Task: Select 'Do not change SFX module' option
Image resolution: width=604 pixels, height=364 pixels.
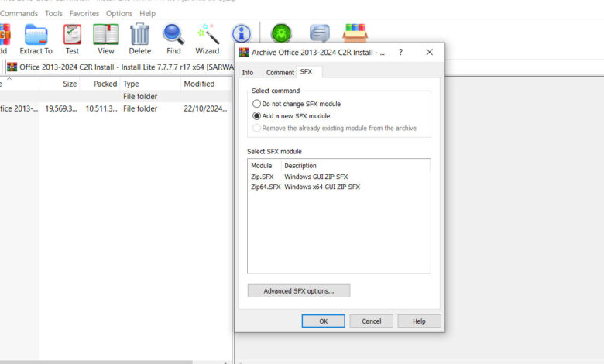Action: tap(297, 104)
